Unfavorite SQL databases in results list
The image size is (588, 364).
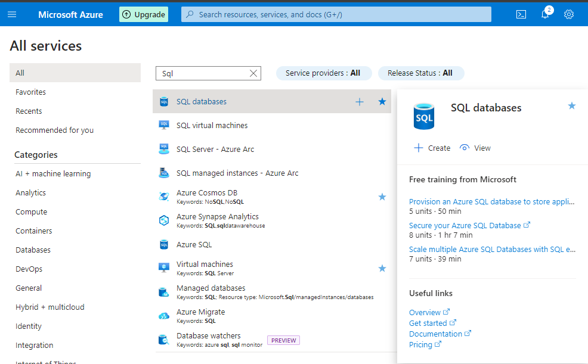click(x=382, y=101)
